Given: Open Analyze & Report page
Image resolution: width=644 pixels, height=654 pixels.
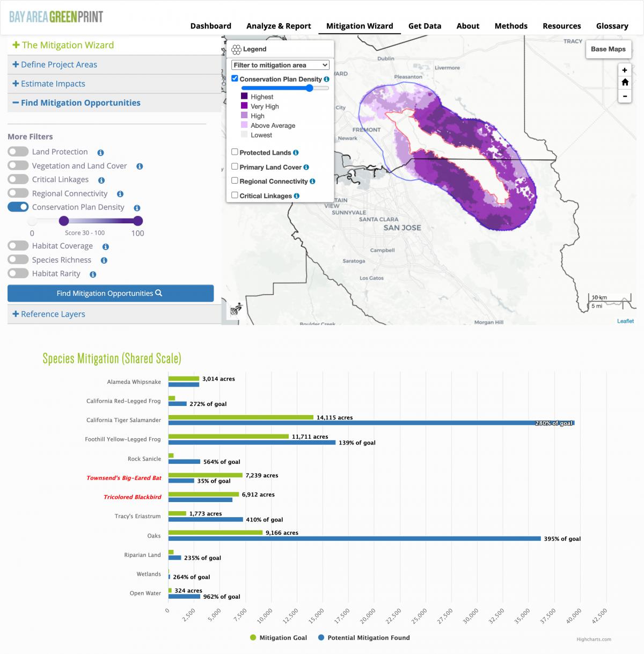Looking at the screenshot, I should click(279, 26).
